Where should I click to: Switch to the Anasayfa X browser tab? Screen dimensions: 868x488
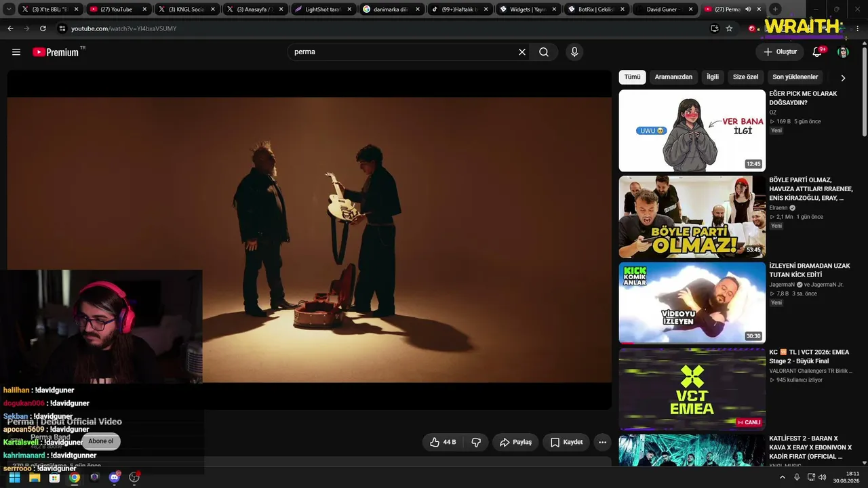click(255, 9)
